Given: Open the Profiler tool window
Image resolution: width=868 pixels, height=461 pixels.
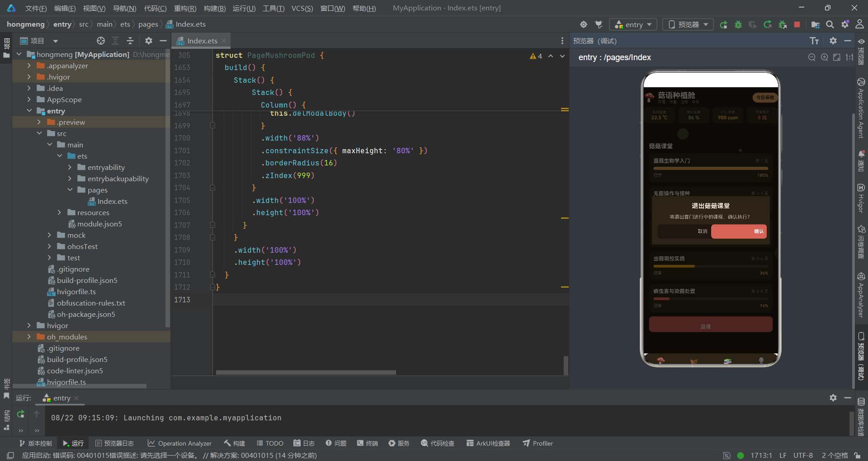Looking at the screenshot, I should click(x=538, y=443).
